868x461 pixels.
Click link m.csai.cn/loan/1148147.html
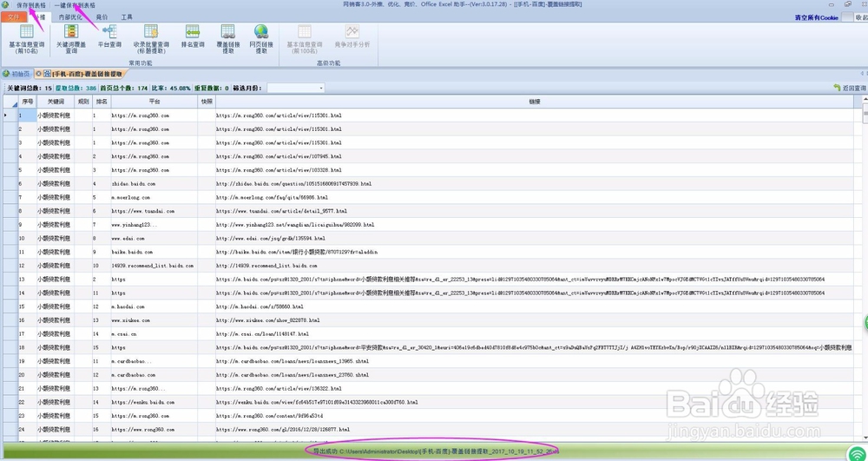point(263,334)
